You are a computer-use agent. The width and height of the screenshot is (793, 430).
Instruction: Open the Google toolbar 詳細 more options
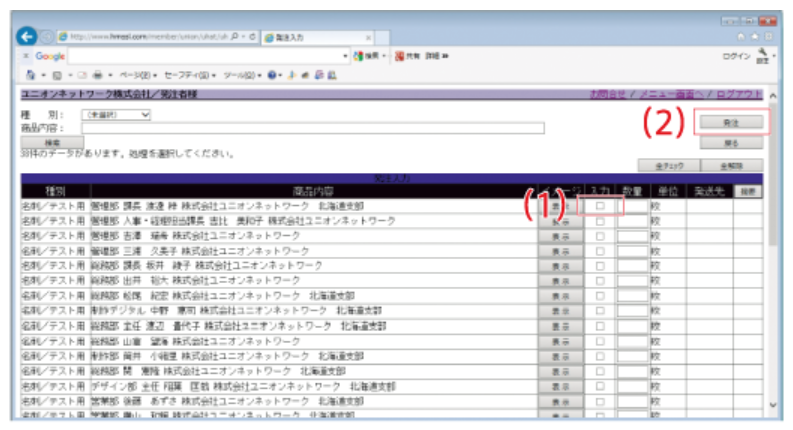pos(436,56)
